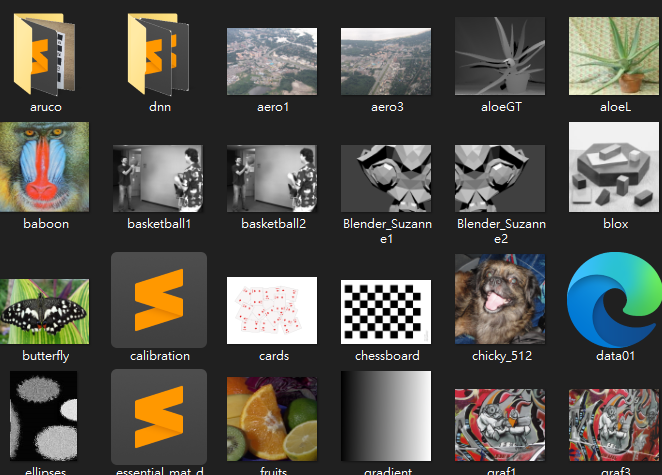Select the chicky_512 dog image

(x=500, y=300)
